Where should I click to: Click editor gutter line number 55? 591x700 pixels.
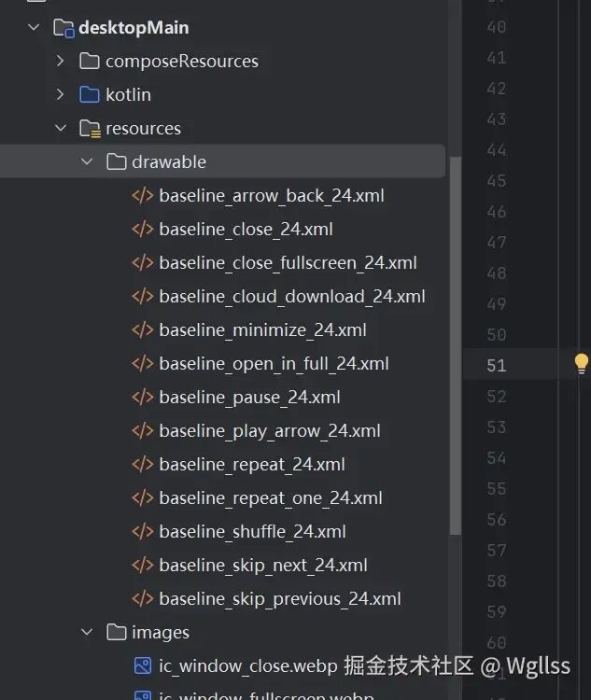[497, 489]
